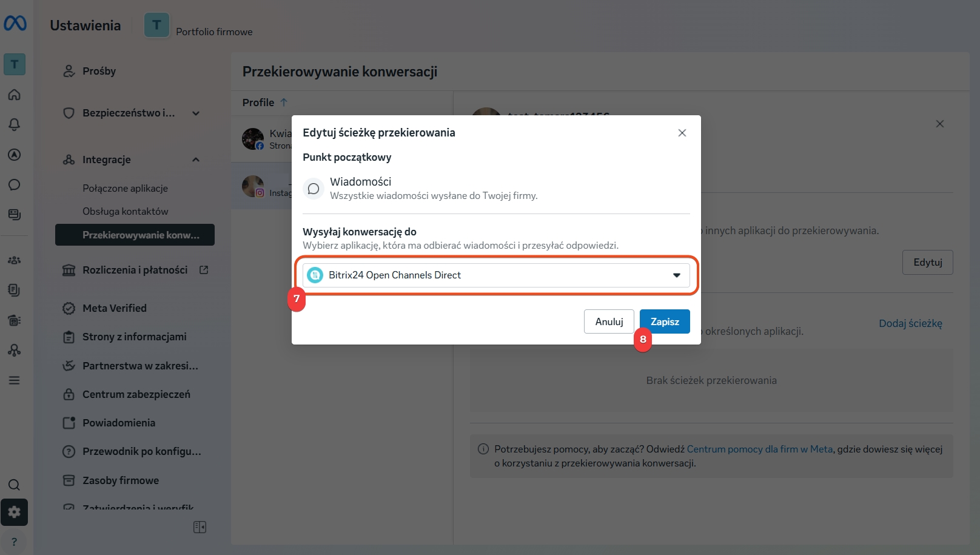Open the compass icon in left rail

pyautogui.click(x=15, y=155)
